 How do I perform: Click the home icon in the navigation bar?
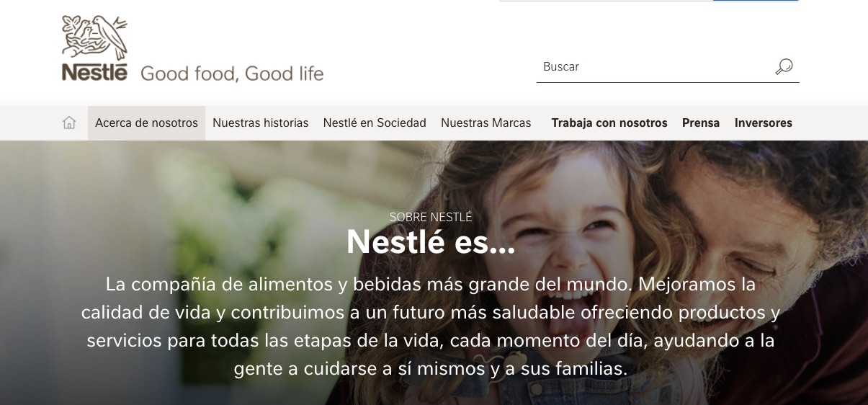[x=69, y=123]
